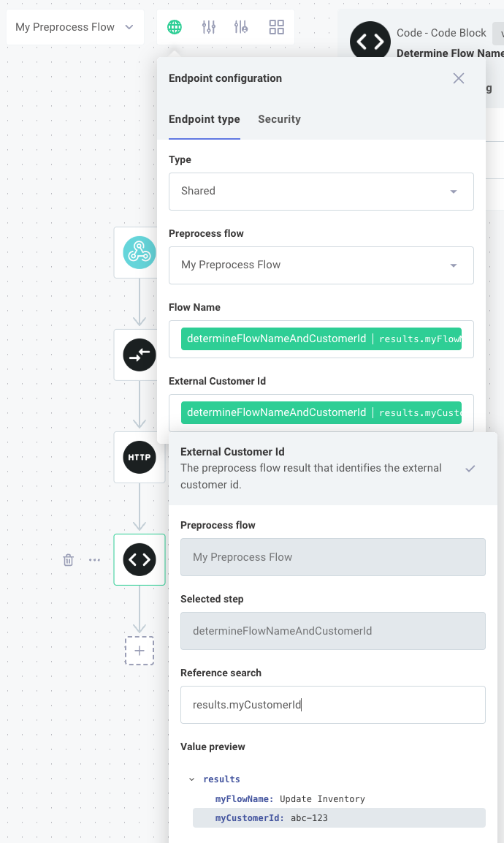504x843 pixels.
Task: Open the Type dropdown showing Shared
Action: coord(321,191)
